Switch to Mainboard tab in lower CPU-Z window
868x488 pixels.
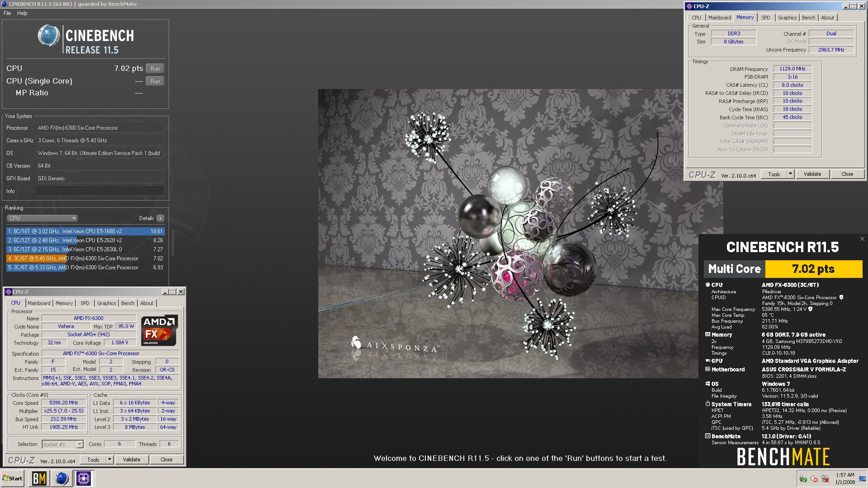click(39, 303)
